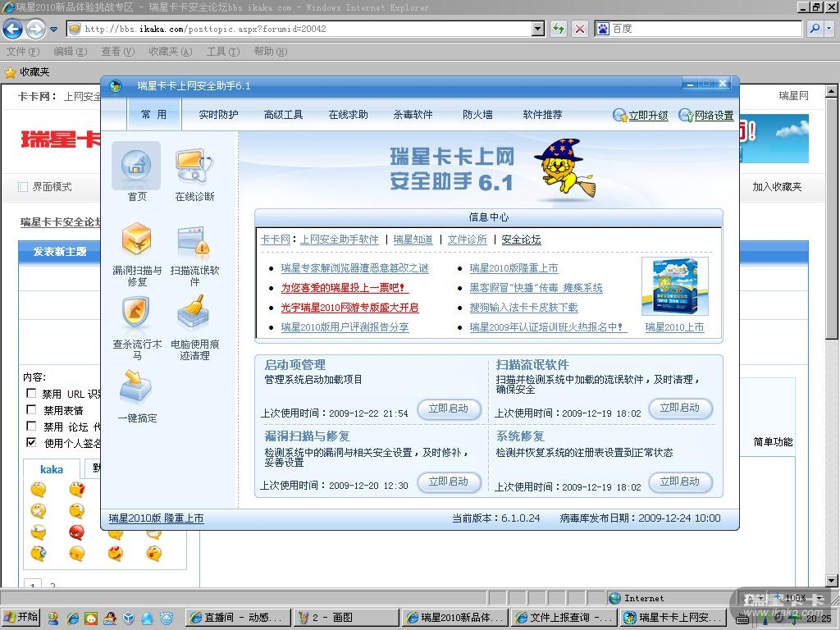Click the Rising lion mascot image

coord(564,169)
